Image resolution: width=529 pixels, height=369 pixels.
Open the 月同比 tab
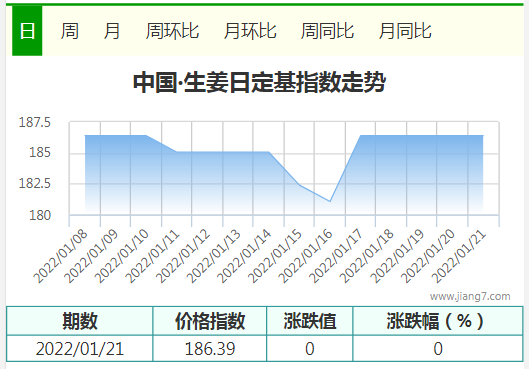pyautogui.click(x=405, y=31)
